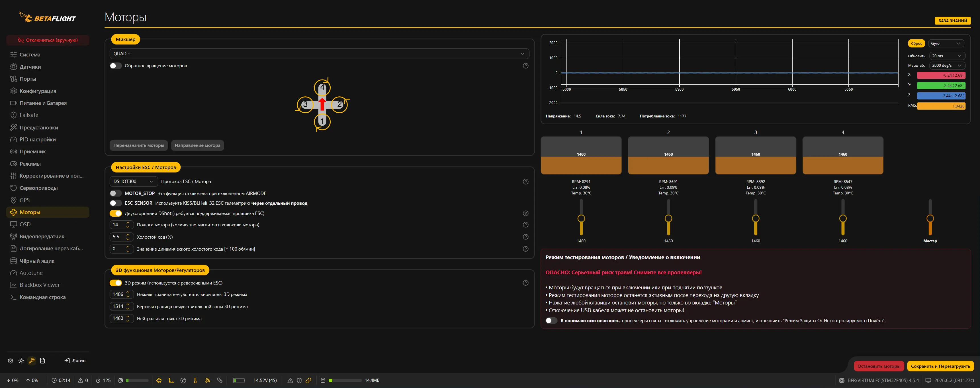Disable Двухсторонний DShot switch
The image size is (980, 388).
116,213
